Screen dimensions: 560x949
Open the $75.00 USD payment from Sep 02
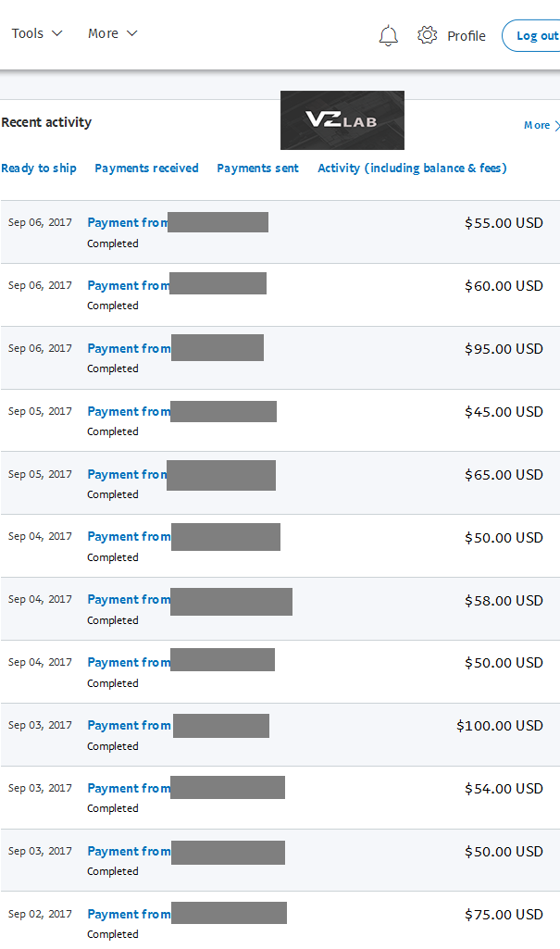tap(280, 922)
